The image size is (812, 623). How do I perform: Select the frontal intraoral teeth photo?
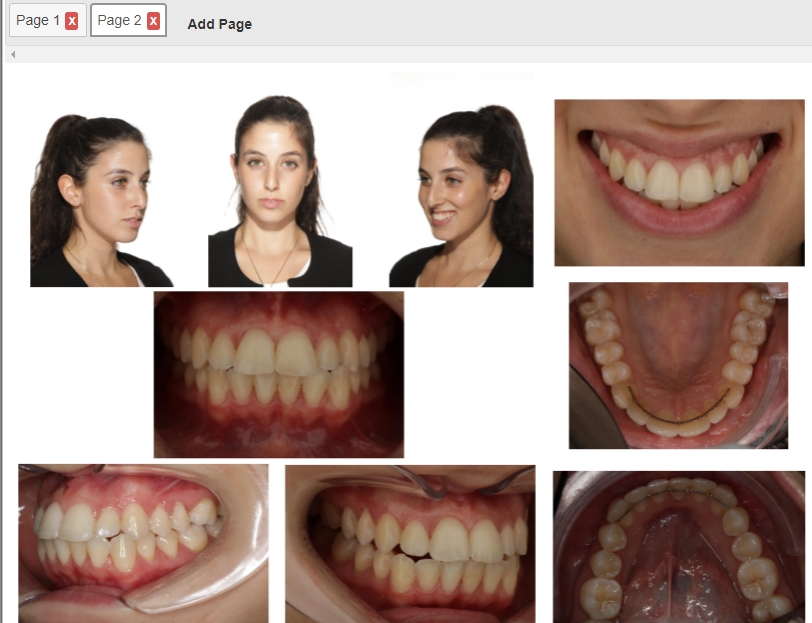278,374
